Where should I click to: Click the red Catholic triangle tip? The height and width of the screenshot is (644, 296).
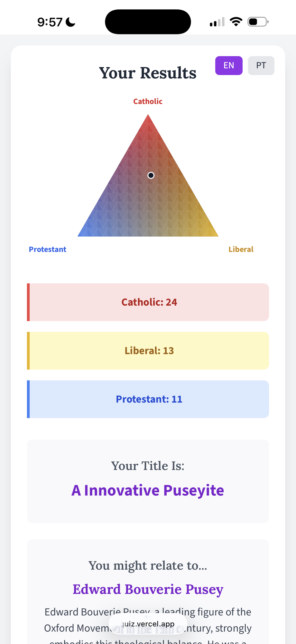(148, 121)
